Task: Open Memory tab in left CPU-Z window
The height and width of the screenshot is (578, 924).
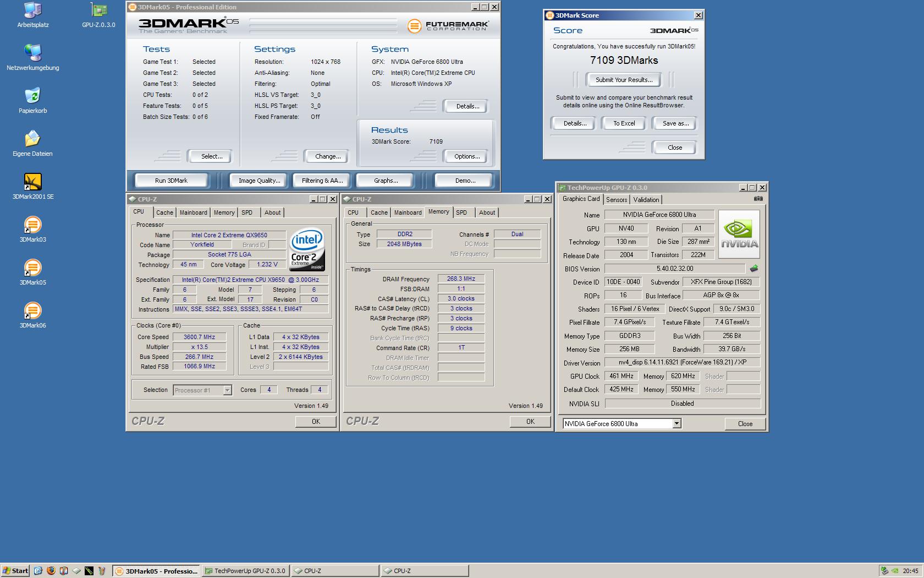Action: click(x=224, y=212)
